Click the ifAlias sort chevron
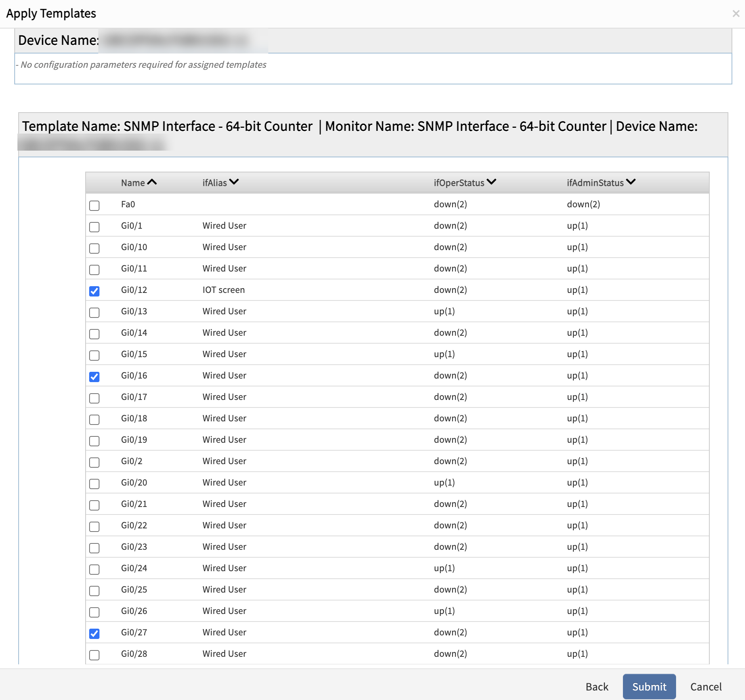The width and height of the screenshot is (745, 700). [234, 182]
